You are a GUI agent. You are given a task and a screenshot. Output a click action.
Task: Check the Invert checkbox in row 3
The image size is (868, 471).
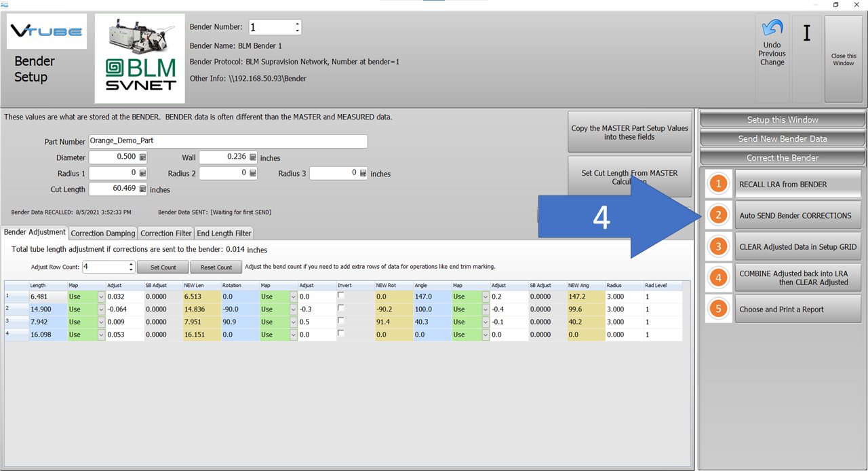[x=341, y=320]
